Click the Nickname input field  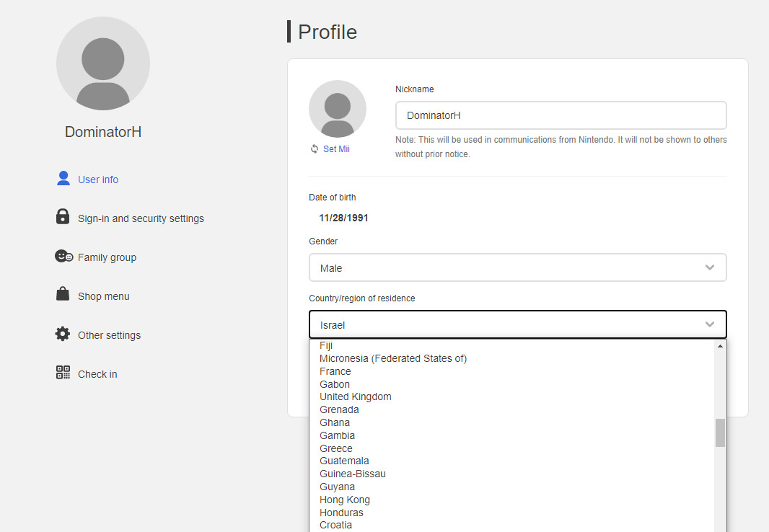561,115
